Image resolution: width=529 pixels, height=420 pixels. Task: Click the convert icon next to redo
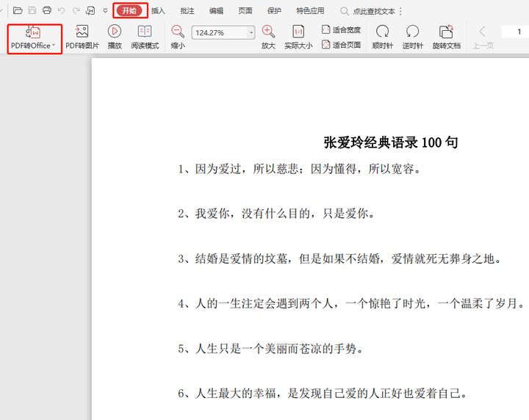click(90, 11)
